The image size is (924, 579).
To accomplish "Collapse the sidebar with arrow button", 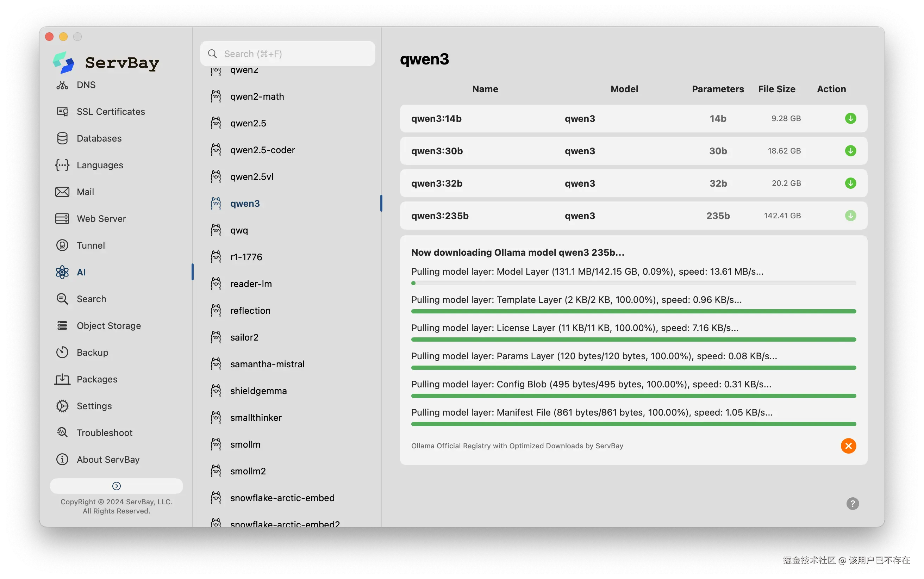I will [116, 486].
